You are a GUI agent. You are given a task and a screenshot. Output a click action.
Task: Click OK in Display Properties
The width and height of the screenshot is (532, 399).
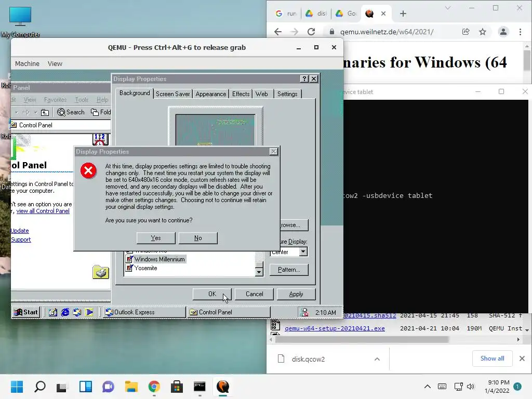[212, 294]
